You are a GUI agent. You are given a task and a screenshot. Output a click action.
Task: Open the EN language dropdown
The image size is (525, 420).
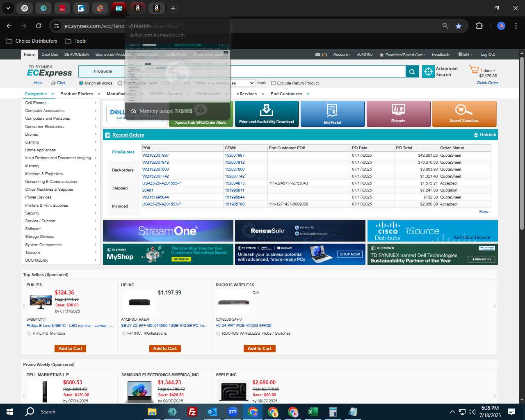pyautogui.click(x=465, y=55)
